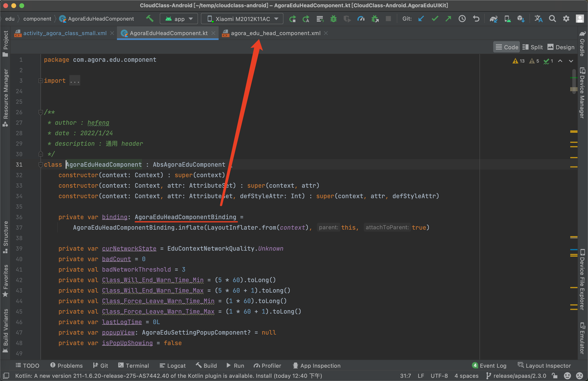Image resolution: width=588 pixels, height=381 pixels.
Task: Click the 31:7 line column indicator
Action: [406, 376]
